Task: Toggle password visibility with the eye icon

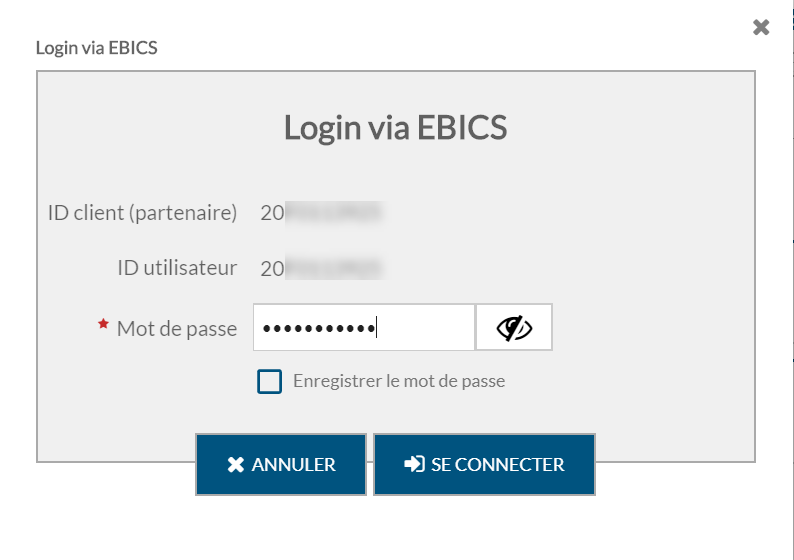Action: [x=514, y=328]
